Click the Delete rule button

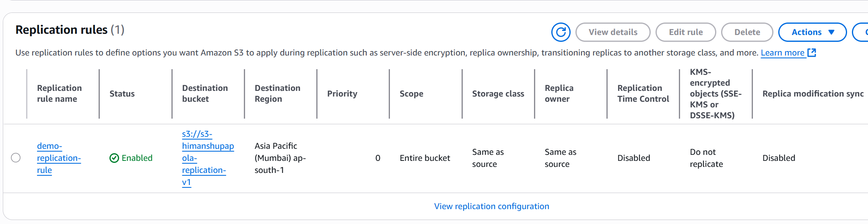coord(747,32)
